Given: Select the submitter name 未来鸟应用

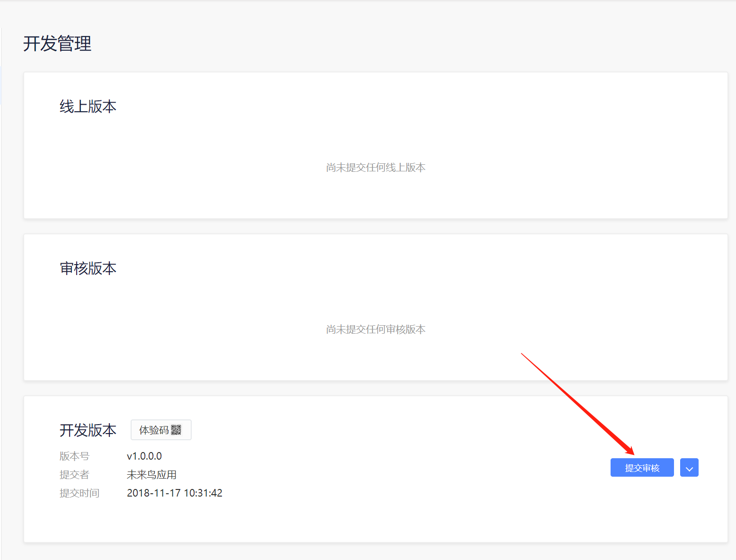Looking at the screenshot, I should [151, 475].
